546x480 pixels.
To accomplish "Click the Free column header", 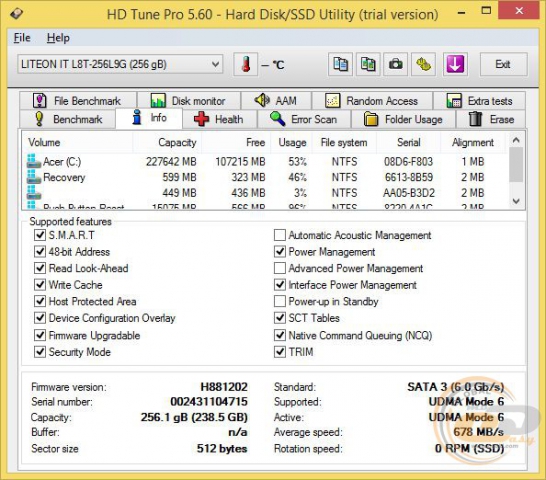I will point(236,142).
